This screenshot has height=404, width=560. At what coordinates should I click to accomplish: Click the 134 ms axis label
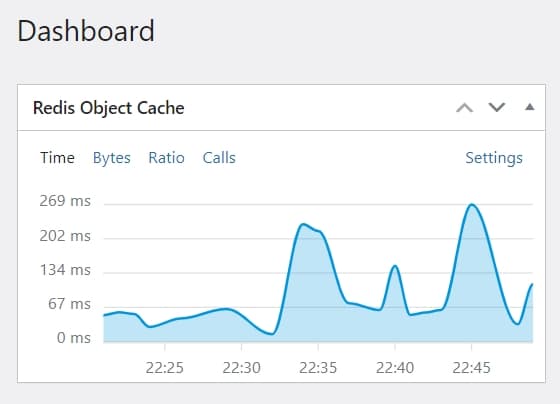click(65, 270)
